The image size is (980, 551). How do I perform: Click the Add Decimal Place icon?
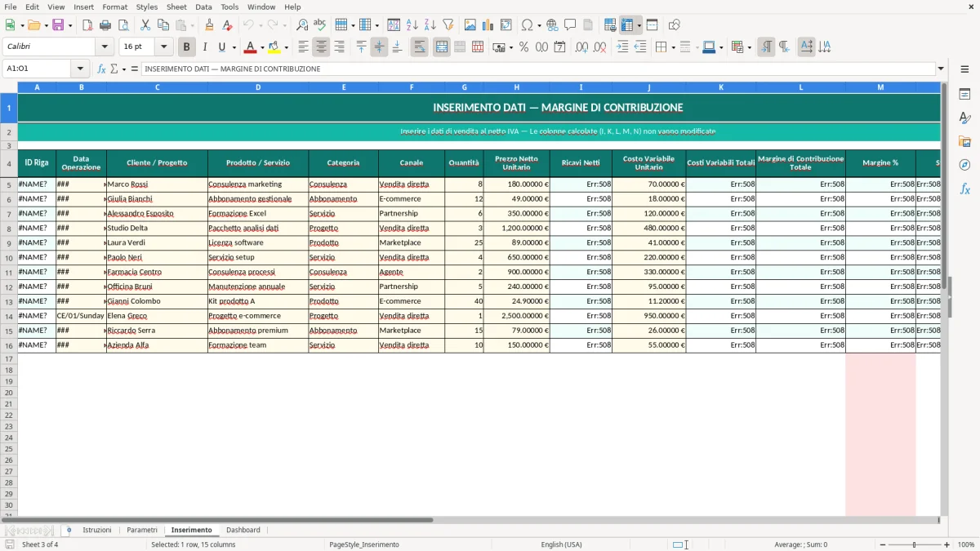pyautogui.click(x=583, y=47)
